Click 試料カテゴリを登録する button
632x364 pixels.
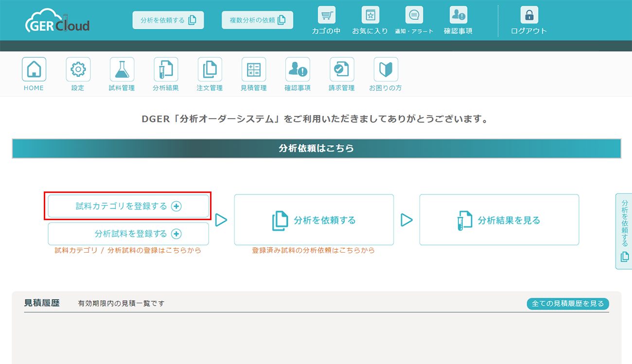tap(128, 206)
